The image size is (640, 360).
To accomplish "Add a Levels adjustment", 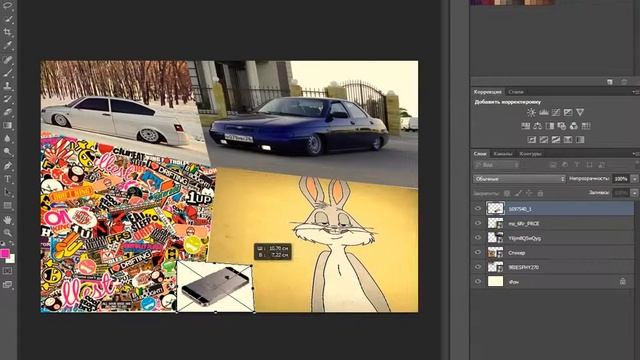I will pos(544,112).
